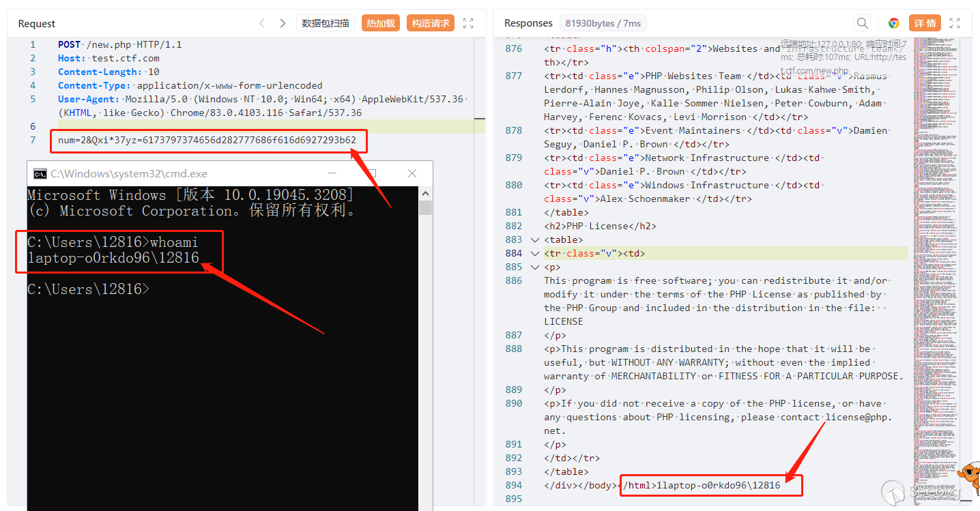Open search in the Responses panel
The width and height of the screenshot is (980, 511).
click(x=863, y=23)
